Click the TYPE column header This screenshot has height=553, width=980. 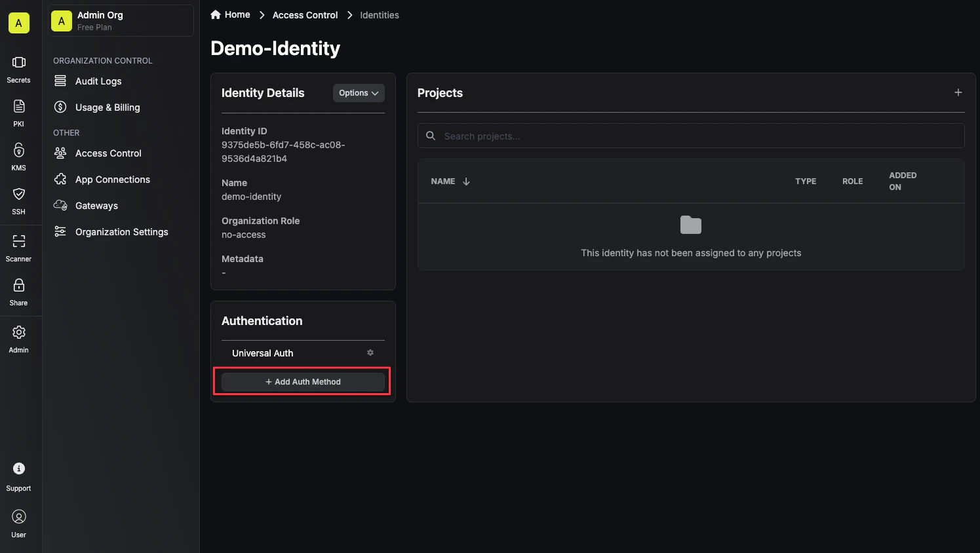pos(806,181)
